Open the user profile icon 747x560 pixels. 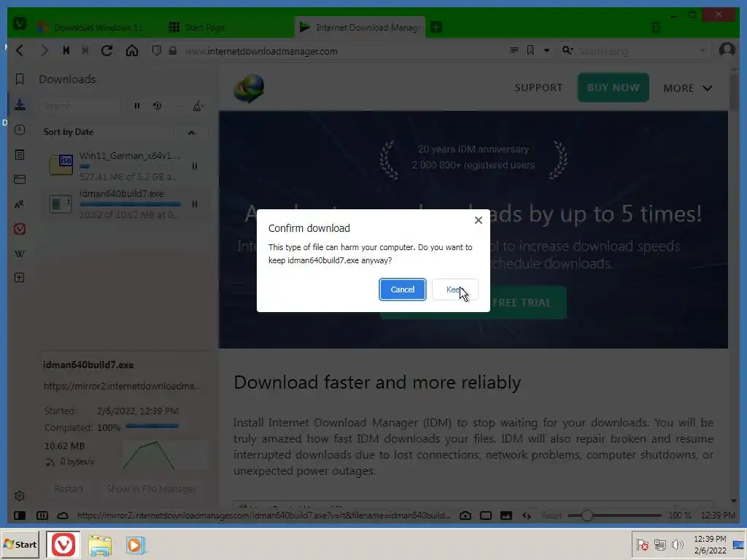[727, 50]
